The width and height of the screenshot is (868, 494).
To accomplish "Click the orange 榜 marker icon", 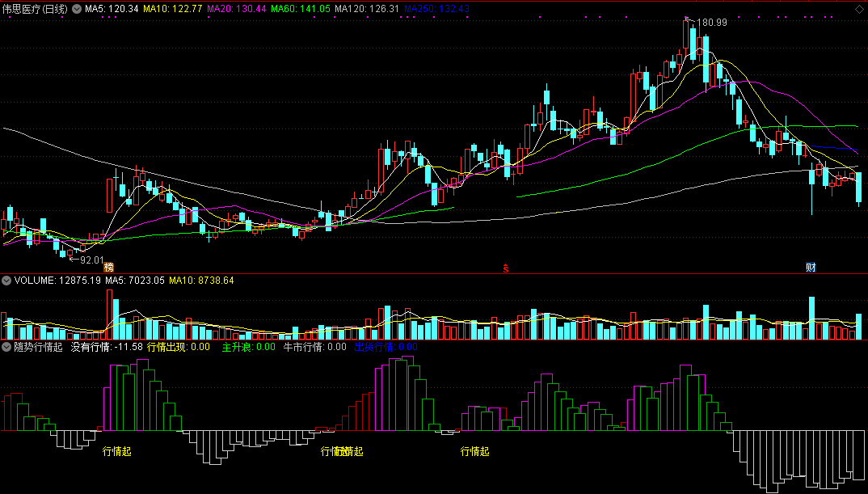I will (109, 268).
